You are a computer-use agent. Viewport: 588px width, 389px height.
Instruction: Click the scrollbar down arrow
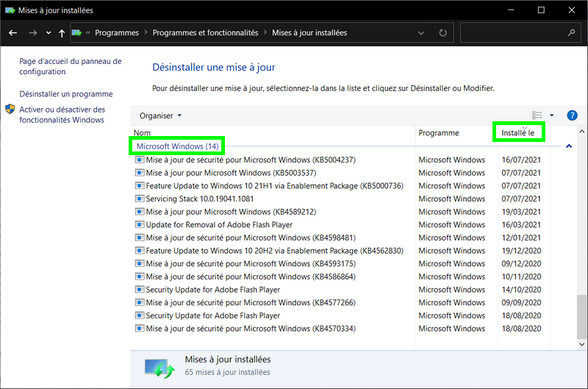pyautogui.click(x=581, y=344)
